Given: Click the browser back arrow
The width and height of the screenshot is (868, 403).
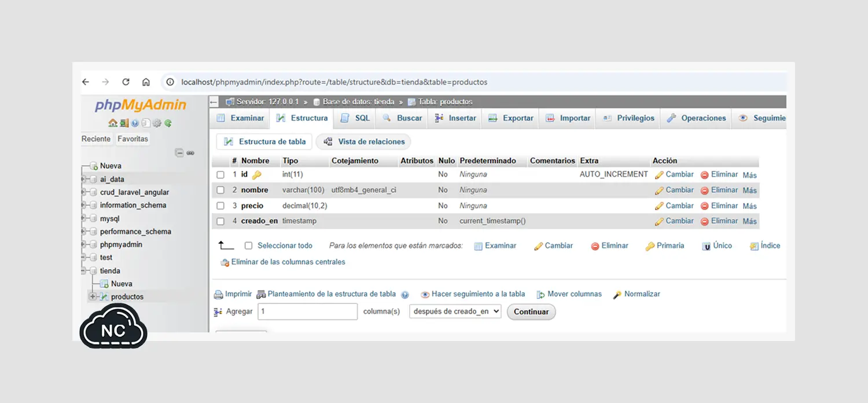Looking at the screenshot, I should coord(86,82).
